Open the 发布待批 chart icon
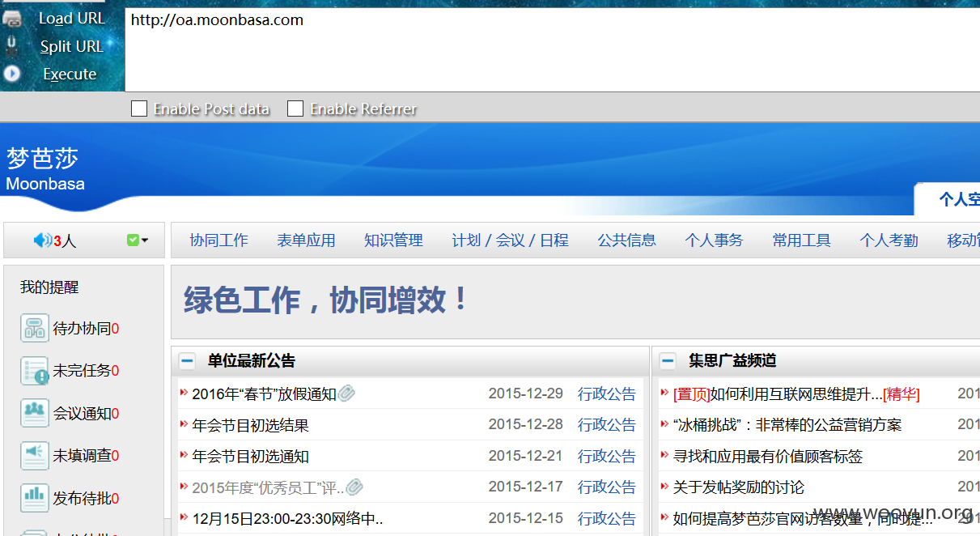980x536 pixels. [35, 497]
